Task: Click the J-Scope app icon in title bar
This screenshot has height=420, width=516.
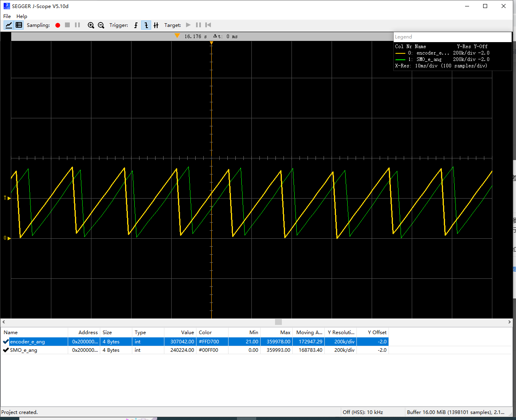Action: (x=6, y=6)
